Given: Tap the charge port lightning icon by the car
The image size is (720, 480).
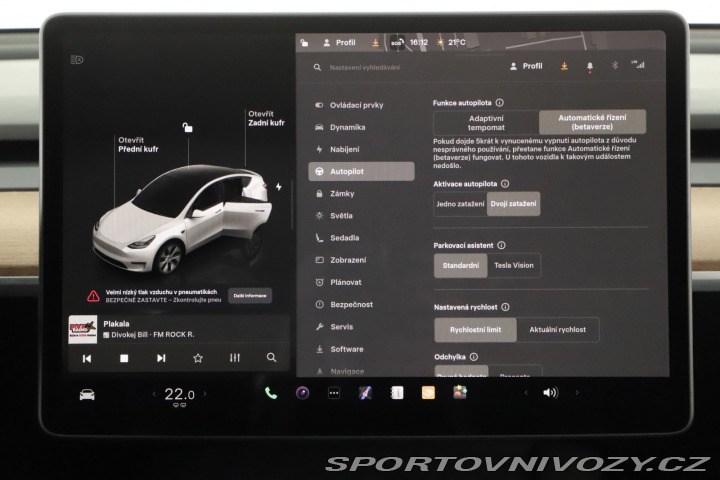Looking at the screenshot, I should 279,187.
